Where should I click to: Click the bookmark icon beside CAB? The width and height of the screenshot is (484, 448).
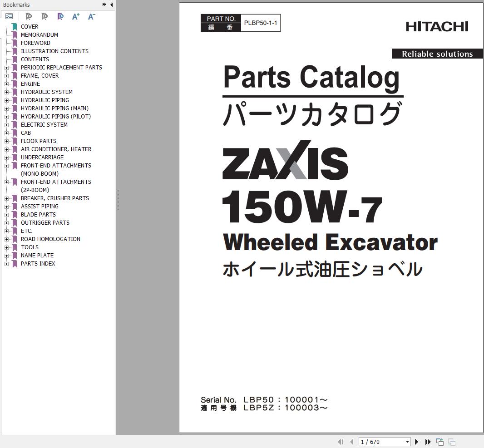pos(15,133)
